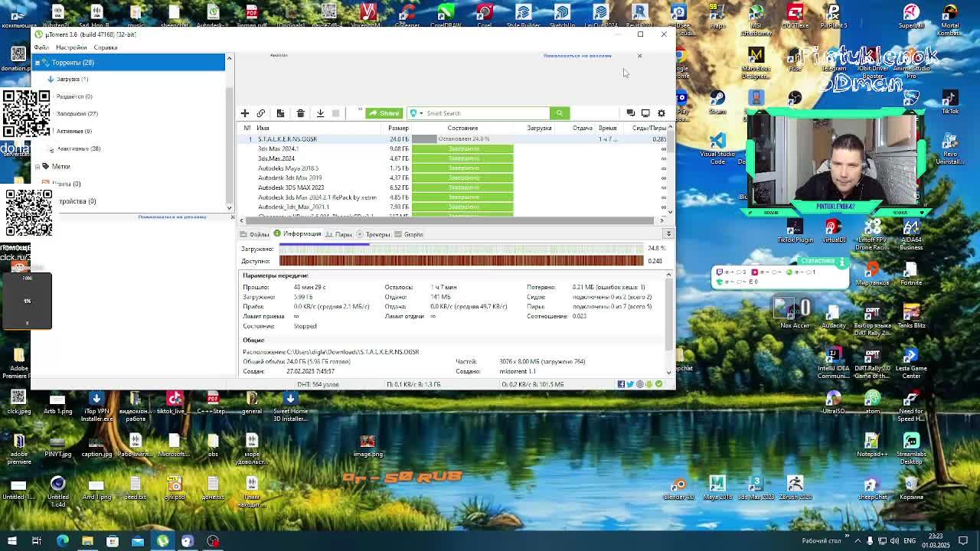Click the Доступно availability bar
This screenshot has height=551, width=980.
click(462, 261)
